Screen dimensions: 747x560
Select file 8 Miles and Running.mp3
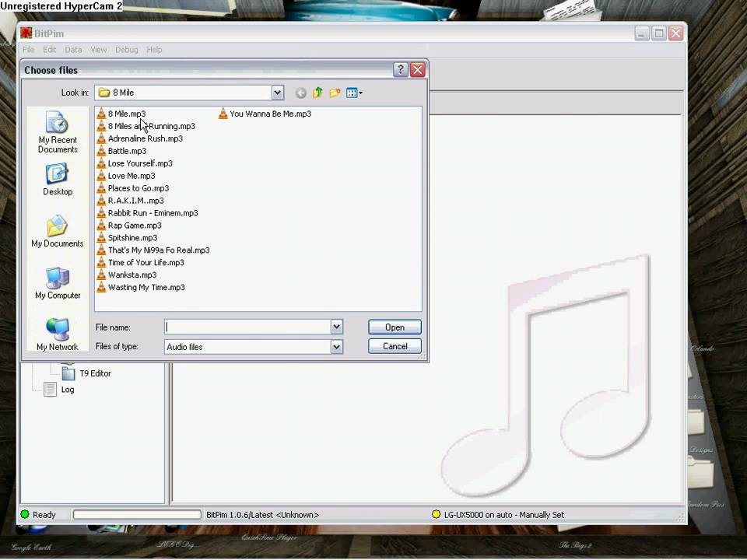[x=146, y=126]
